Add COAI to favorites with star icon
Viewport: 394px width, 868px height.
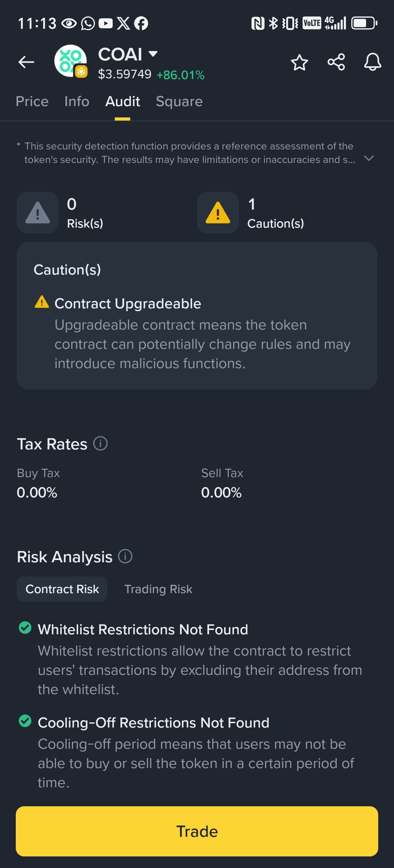[x=299, y=62]
